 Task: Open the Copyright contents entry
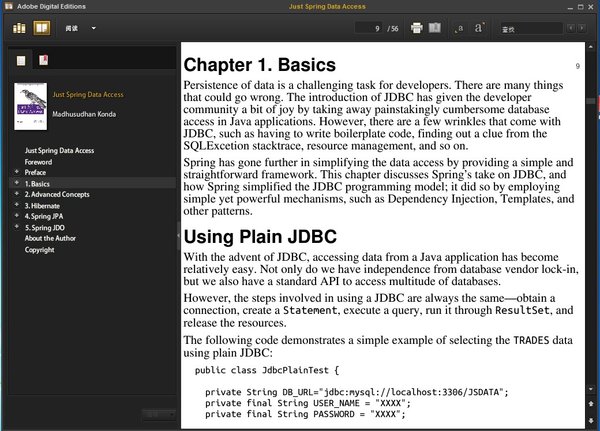[x=39, y=250]
